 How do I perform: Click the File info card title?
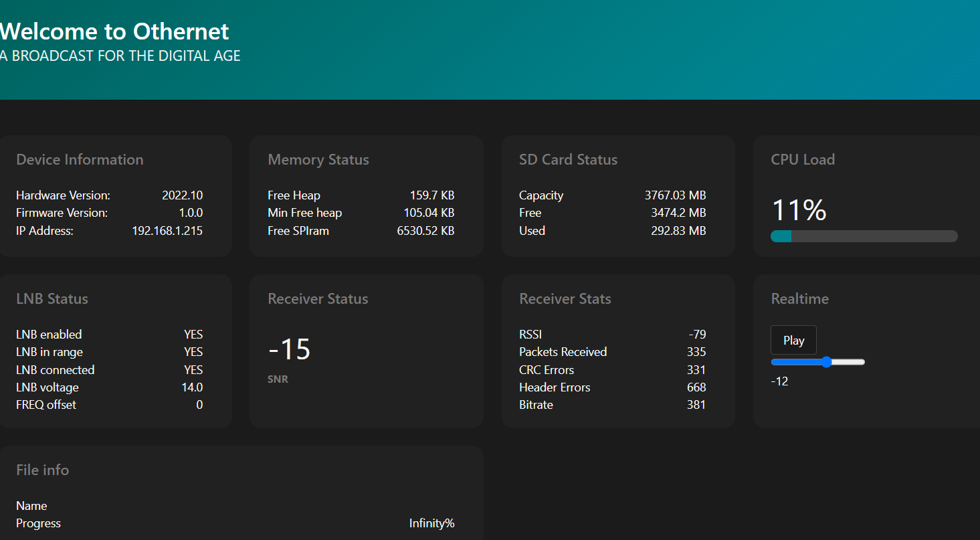pos(42,470)
